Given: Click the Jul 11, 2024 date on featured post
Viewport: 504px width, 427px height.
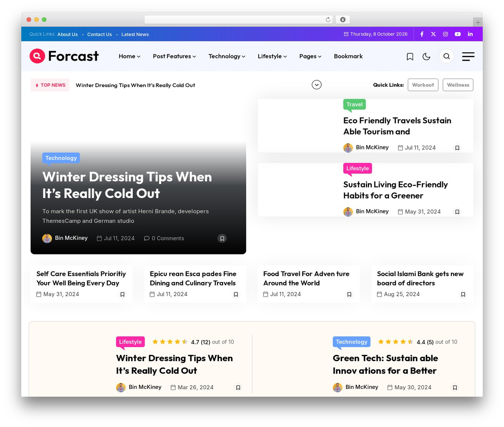Looking at the screenshot, I should click(x=116, y=238).
